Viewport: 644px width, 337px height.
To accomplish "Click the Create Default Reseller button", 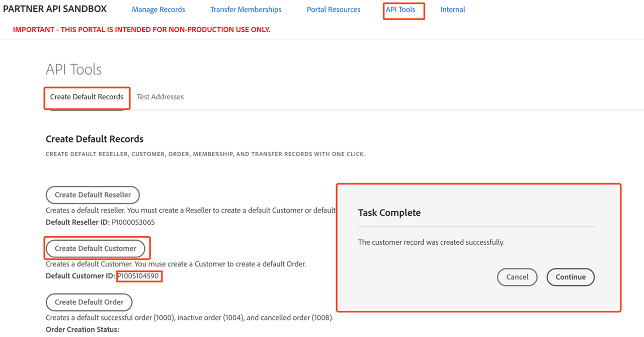I will [93, 195].
